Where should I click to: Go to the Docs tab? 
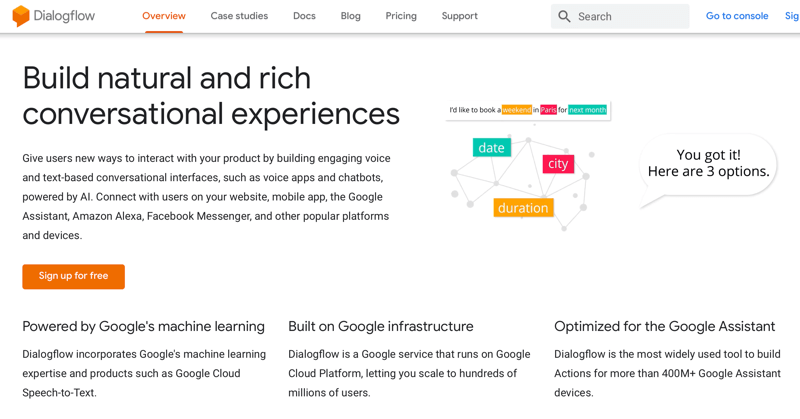pos(304,16)
